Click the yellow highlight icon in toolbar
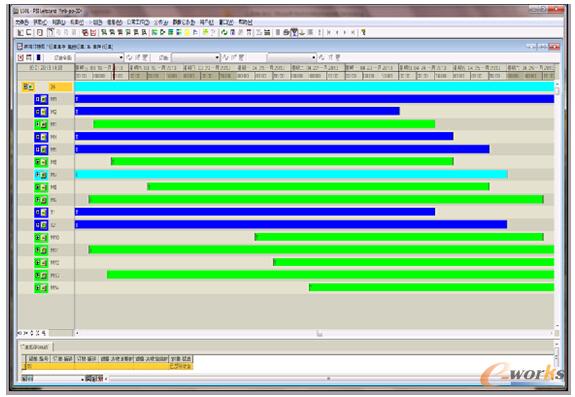This screenshot has height=397, width=575. point(187,33)
